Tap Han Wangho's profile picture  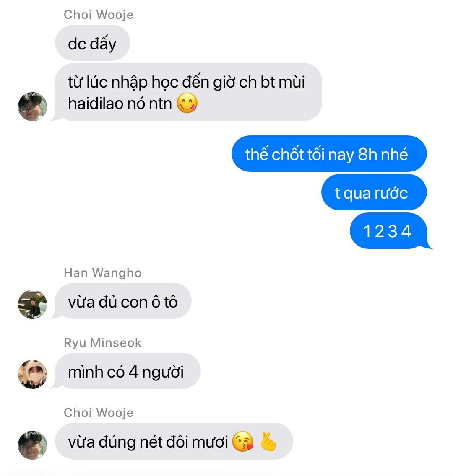click(33, 304)
